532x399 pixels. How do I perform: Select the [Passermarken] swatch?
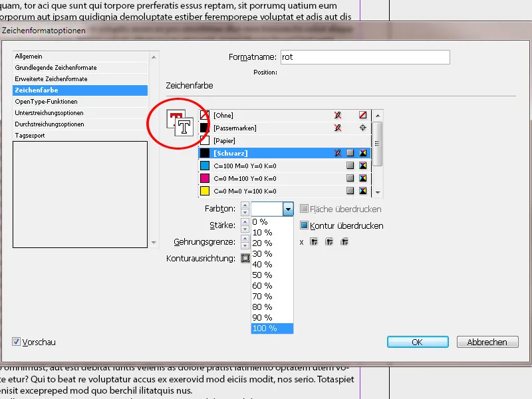tap(285, 128)
